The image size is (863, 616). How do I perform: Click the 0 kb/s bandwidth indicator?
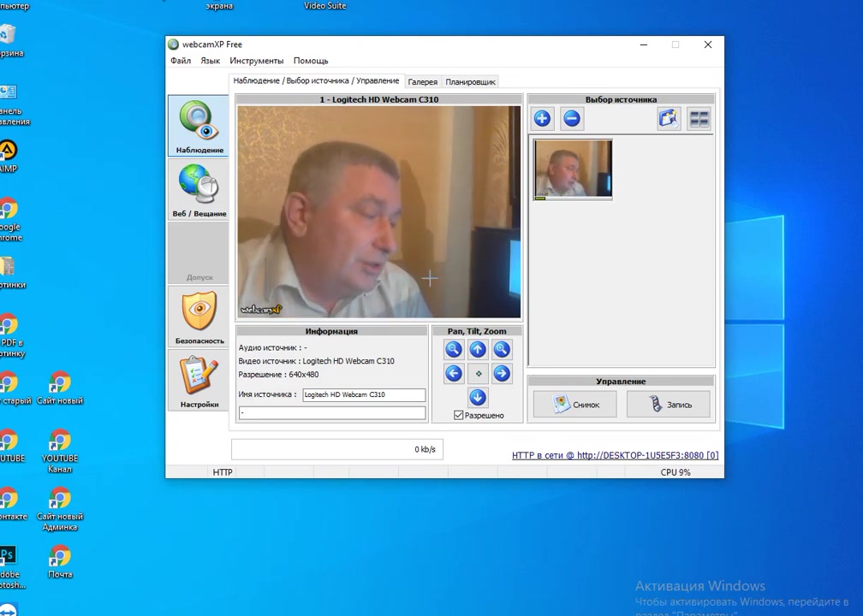pos(336,449)
